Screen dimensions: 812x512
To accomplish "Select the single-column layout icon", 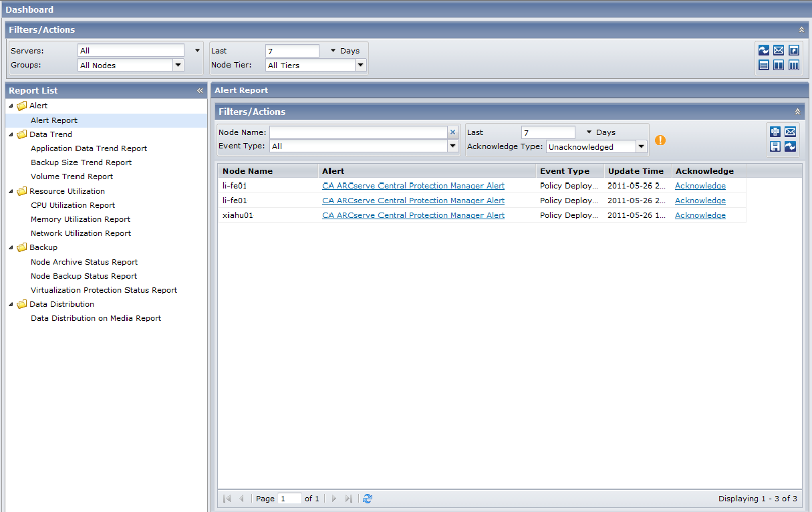I will pos(763,65).
